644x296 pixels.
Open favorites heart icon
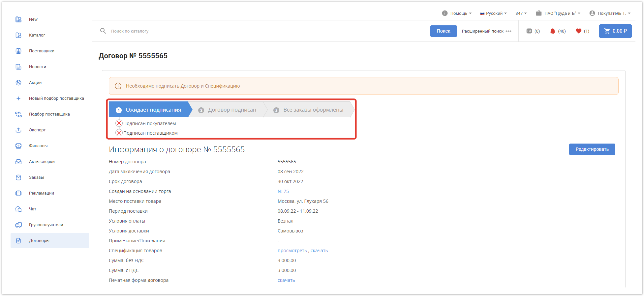[578, 31]
